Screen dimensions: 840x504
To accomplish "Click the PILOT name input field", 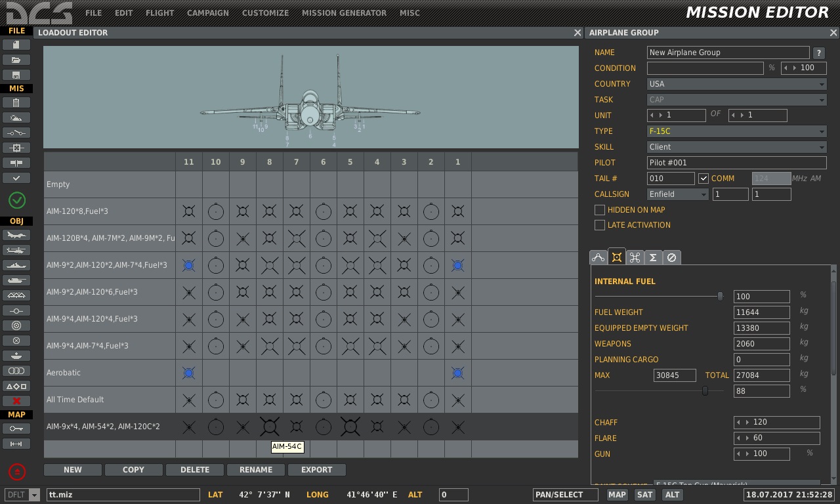I will coord(736,163).
